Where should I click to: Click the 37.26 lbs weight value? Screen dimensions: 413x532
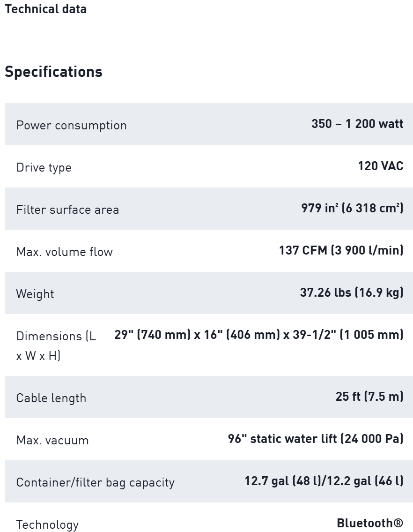[x=351, y=292]
